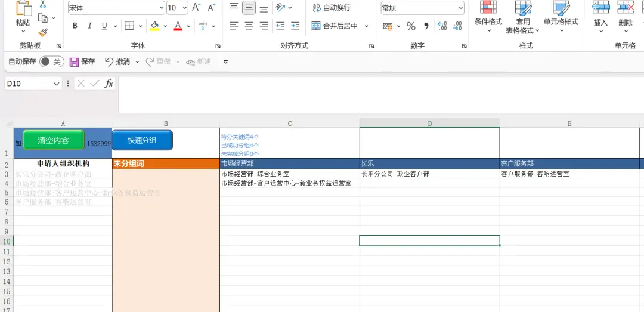
Task: Click the wén phonetic guide icon
Action: tap(203, 26)
